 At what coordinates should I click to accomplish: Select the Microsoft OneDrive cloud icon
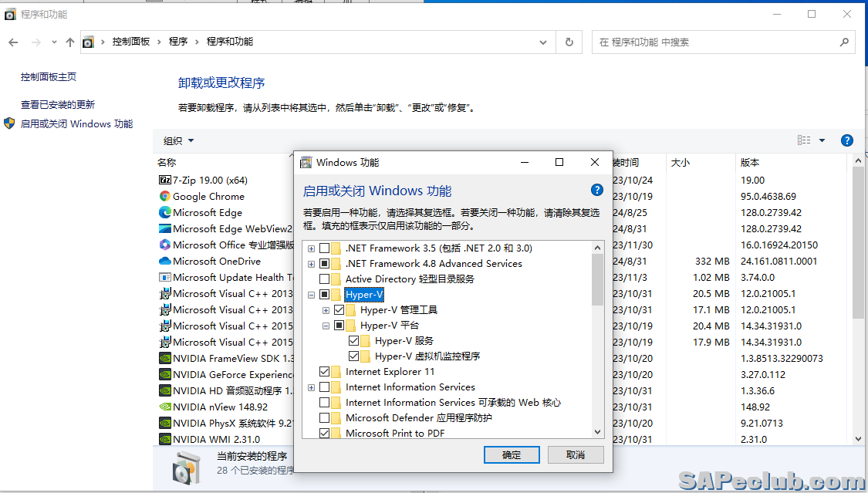coord(164,261)
